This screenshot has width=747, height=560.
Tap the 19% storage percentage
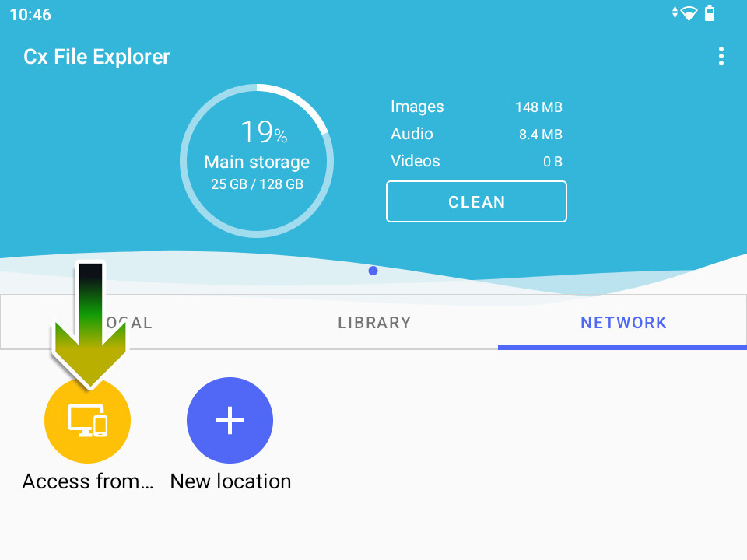[x=264, y=131]
